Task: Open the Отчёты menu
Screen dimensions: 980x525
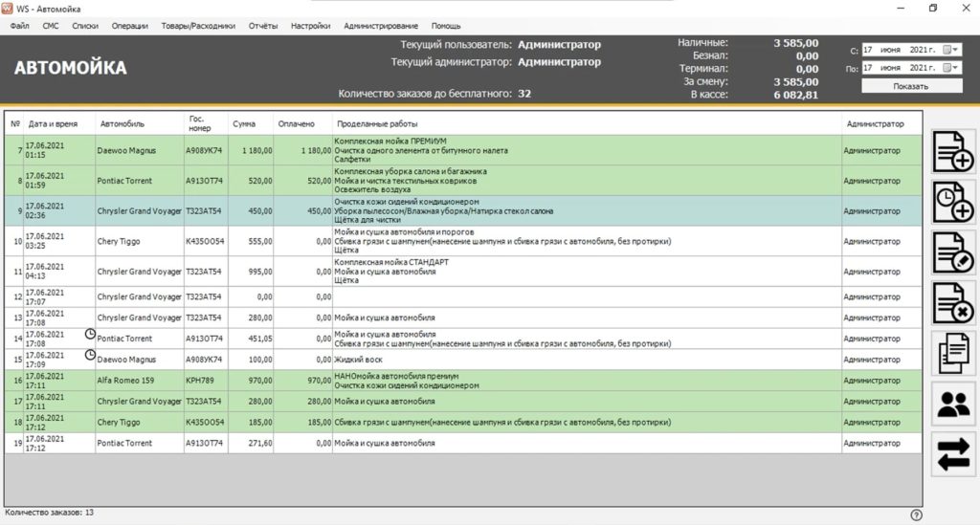Action: pos(263,26)
